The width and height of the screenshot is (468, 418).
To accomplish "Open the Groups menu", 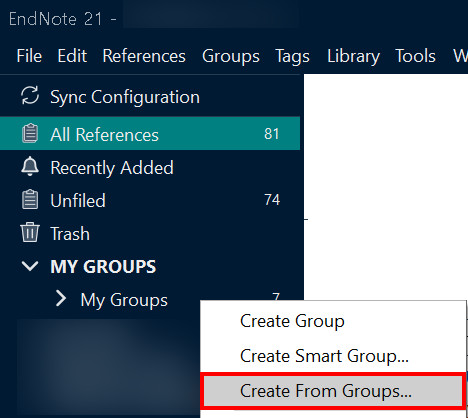I will click(231, 56).
